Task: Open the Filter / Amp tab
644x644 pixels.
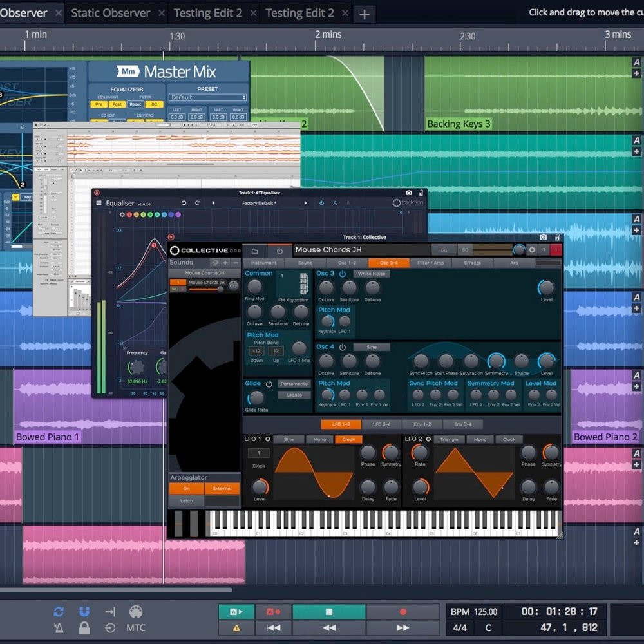Action: pos(430,263)
